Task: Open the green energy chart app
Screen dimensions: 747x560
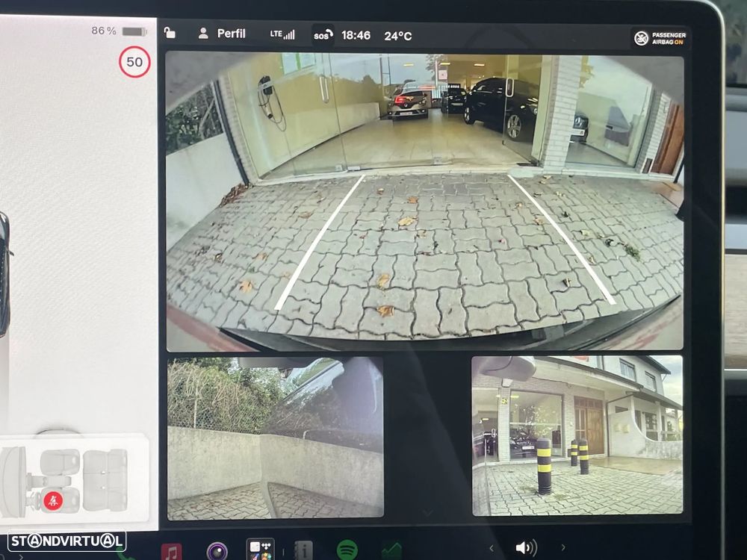Action: point(391,550)
